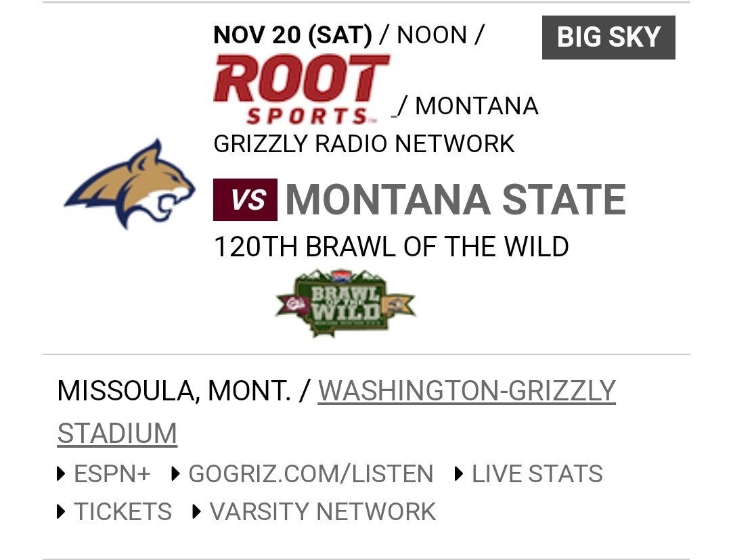Click the 120TH BRAWL OF THE WILD text

[x=391, y=247]
